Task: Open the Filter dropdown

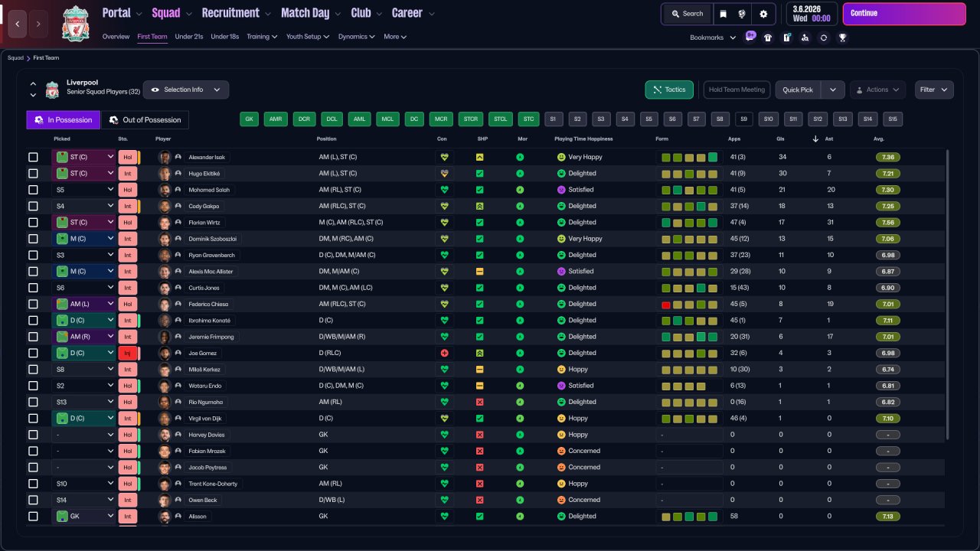Action: pyautogui.click(x=934, y=90)
